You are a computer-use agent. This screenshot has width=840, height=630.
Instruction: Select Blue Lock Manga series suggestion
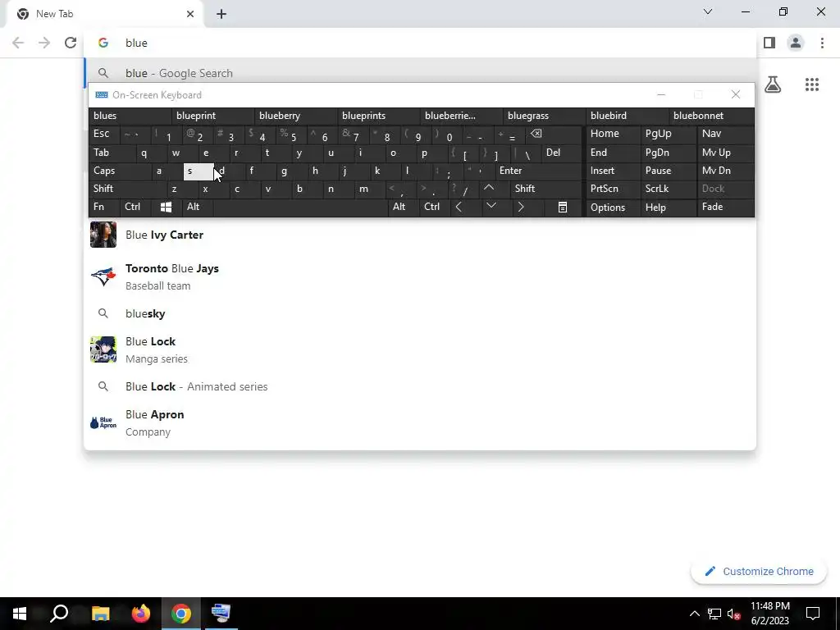[420, 349]
